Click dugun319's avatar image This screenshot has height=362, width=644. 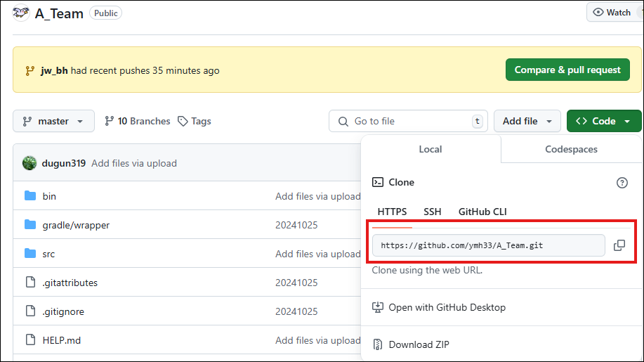[29, 163]
